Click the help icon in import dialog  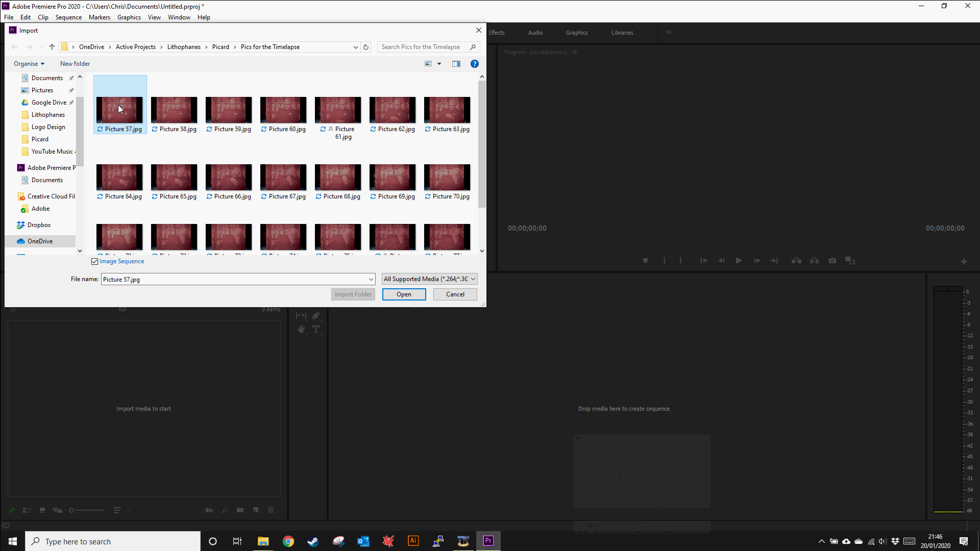pos(475,63)
